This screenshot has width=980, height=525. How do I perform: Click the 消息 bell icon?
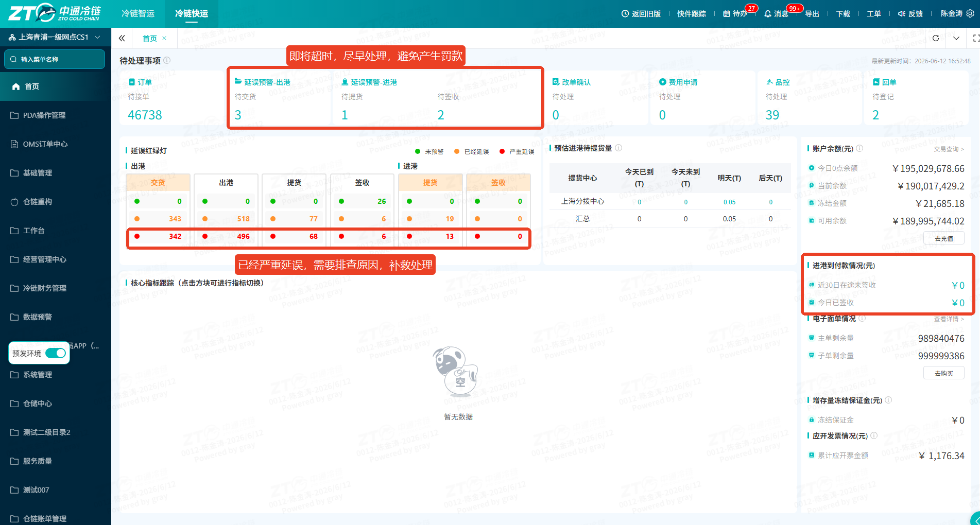click(x=768, y=14)
